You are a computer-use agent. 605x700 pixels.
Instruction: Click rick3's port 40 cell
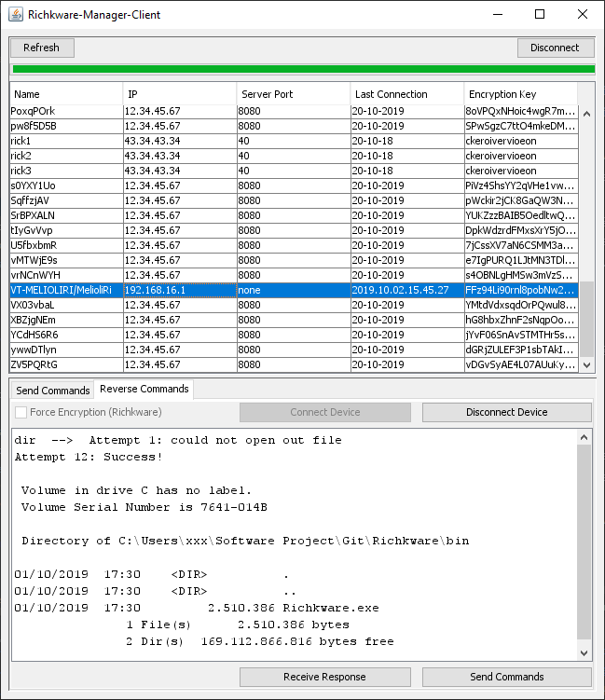[x=294, y=171]
